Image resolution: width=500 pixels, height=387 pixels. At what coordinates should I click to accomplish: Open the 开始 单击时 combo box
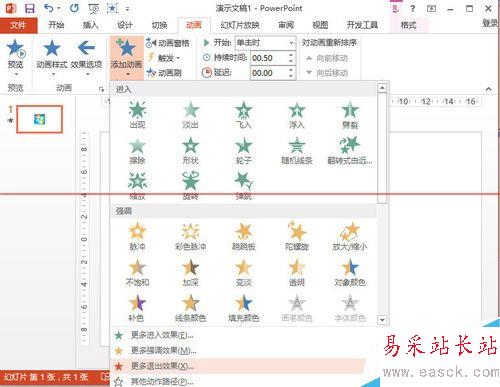(x=265, y=43)
